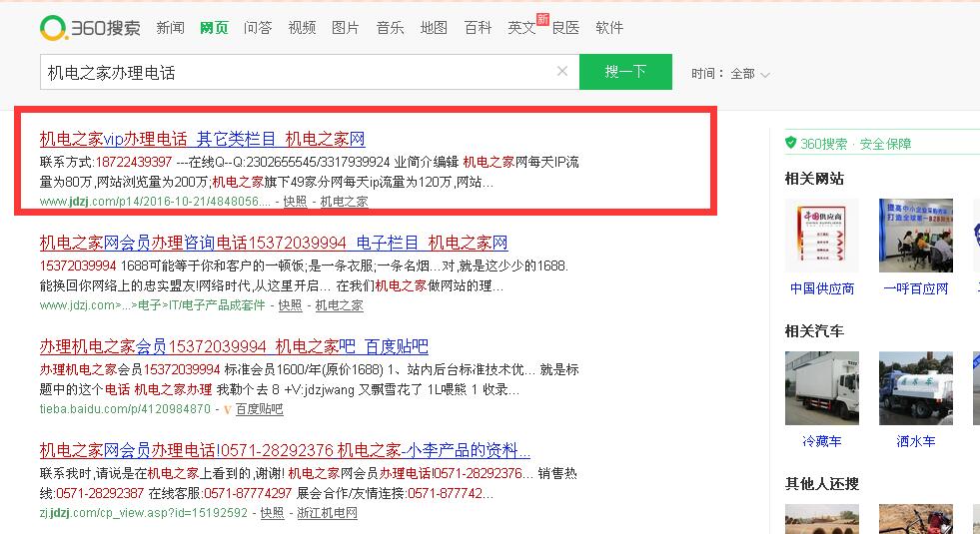Image resolution: width=980 pixels, height=534 pixels.
Task: Click the first thumbnail under 其他人还搜
Action: click(x=822, y=519)
